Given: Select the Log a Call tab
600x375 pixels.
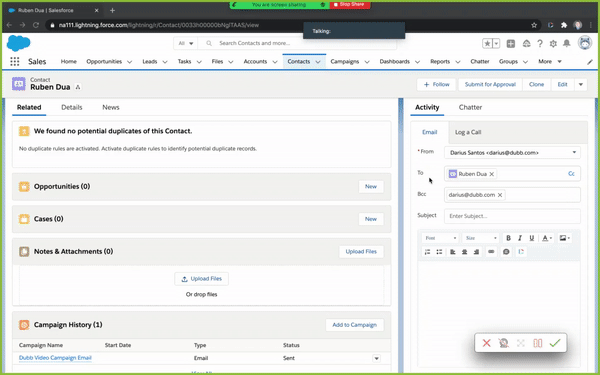Looking at the screenshot, I should coord(468,132).
